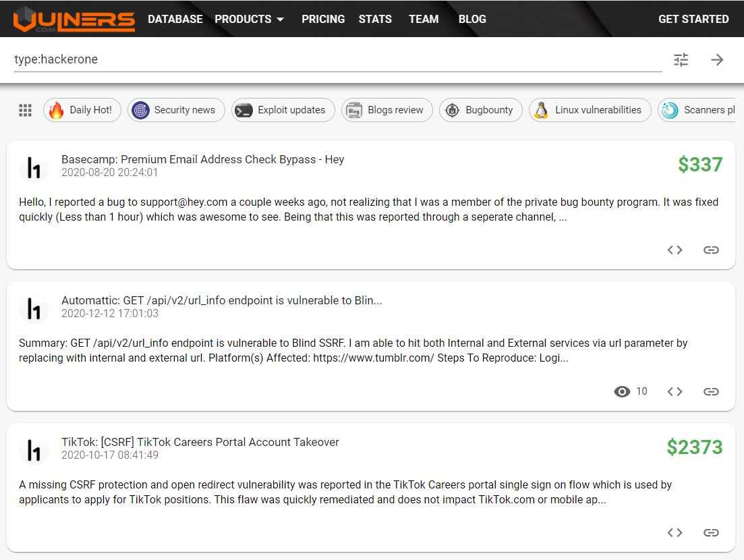The image size is (744, 560).
Task: Show source code for Basecamp report
Action: pyautogui.click(x=675, y=250)
